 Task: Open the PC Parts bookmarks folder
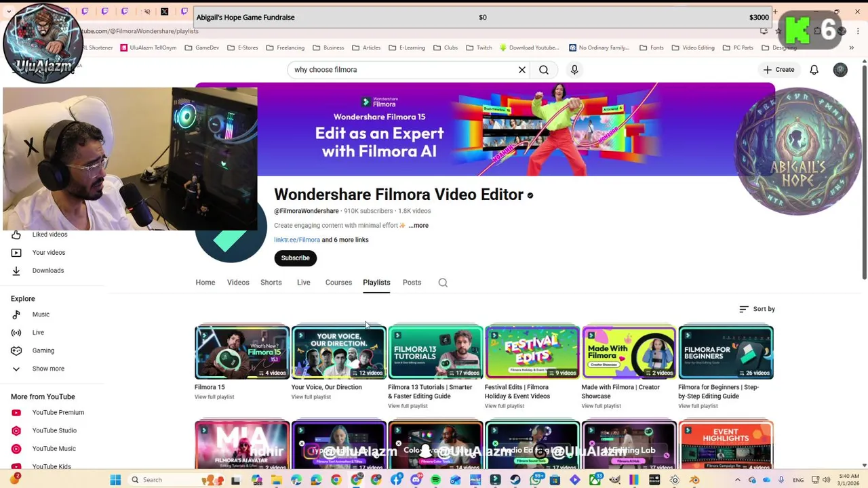click(738, 48)
